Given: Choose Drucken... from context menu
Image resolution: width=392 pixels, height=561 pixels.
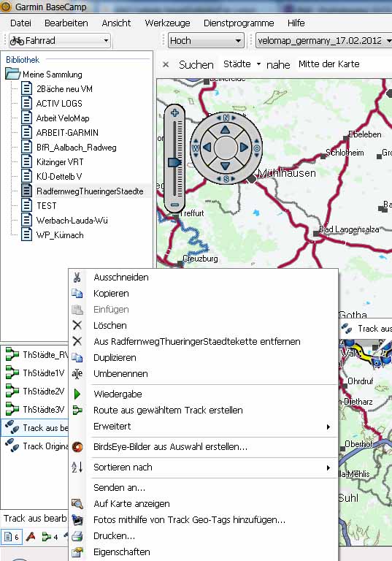Looking at the screenshot, I should click(x=203, y=536).
